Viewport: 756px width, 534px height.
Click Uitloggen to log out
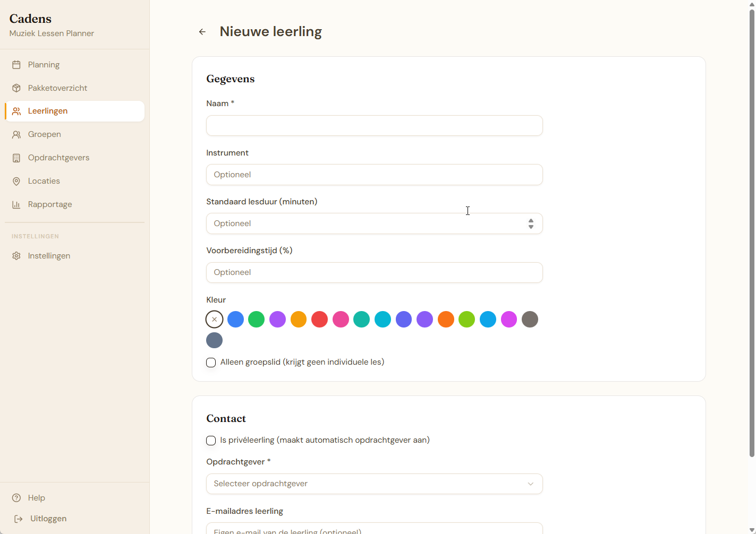coord(48,518)
